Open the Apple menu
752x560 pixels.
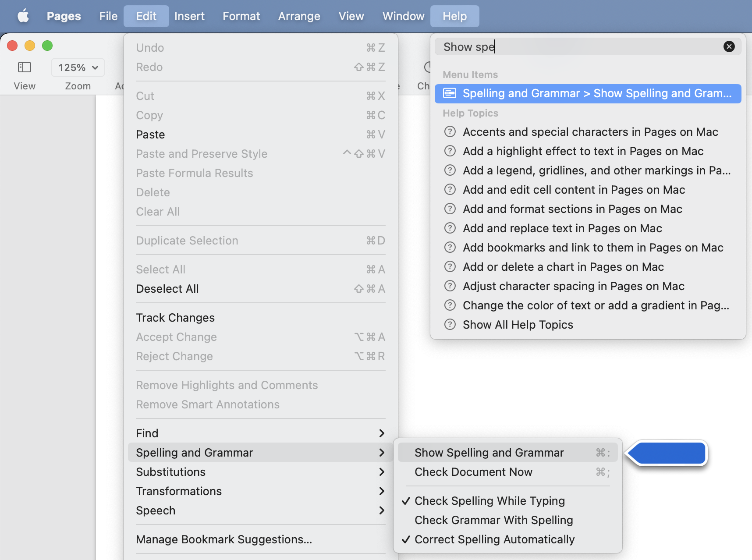[23, 16]
